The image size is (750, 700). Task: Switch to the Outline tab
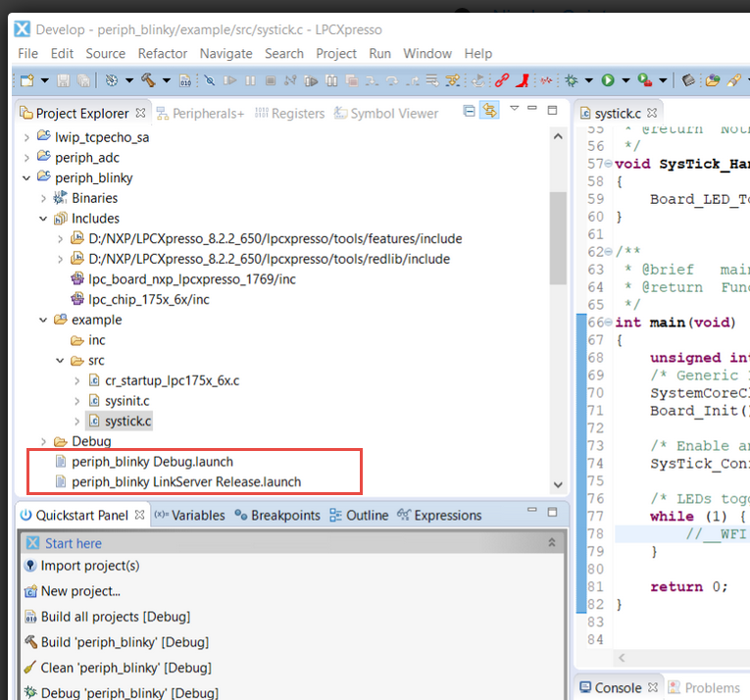click(x=359, y=516)
